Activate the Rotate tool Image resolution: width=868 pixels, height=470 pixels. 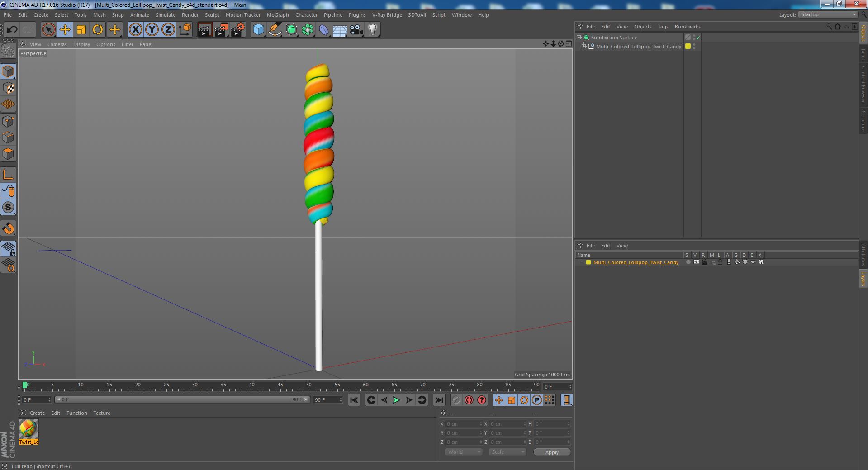(98, 30)
